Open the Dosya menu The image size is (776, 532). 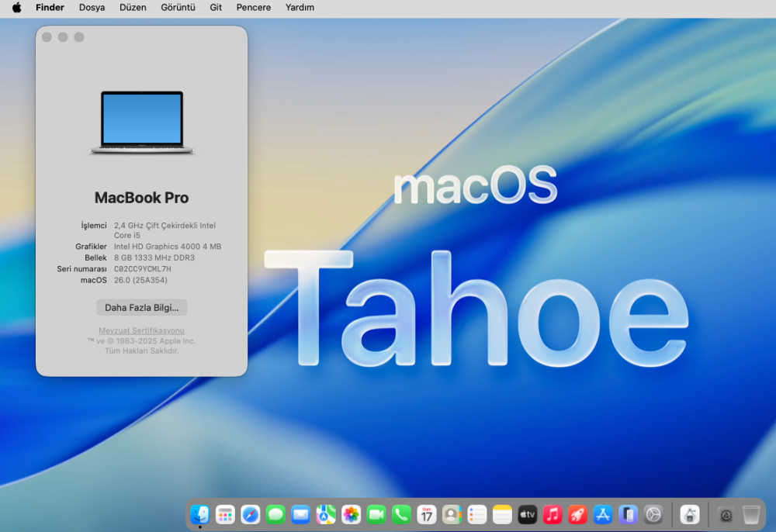[x=92, y=8]
